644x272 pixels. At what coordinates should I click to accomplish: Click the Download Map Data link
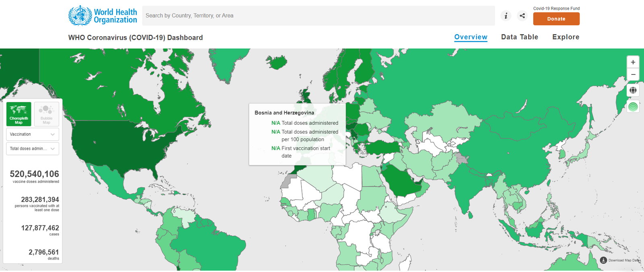(623, 260)
